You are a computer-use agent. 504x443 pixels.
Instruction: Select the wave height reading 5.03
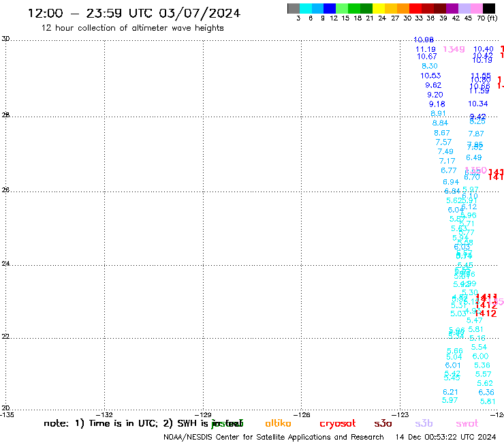point(458,314)
